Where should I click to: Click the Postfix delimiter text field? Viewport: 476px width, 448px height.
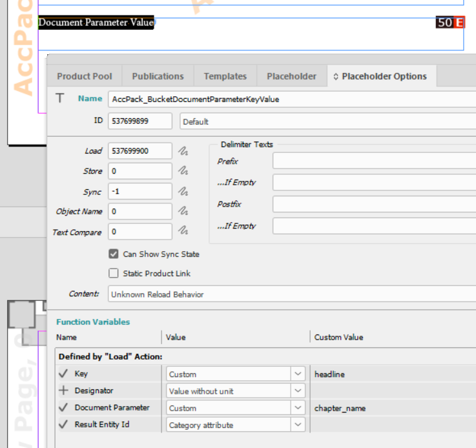point(375,204)
